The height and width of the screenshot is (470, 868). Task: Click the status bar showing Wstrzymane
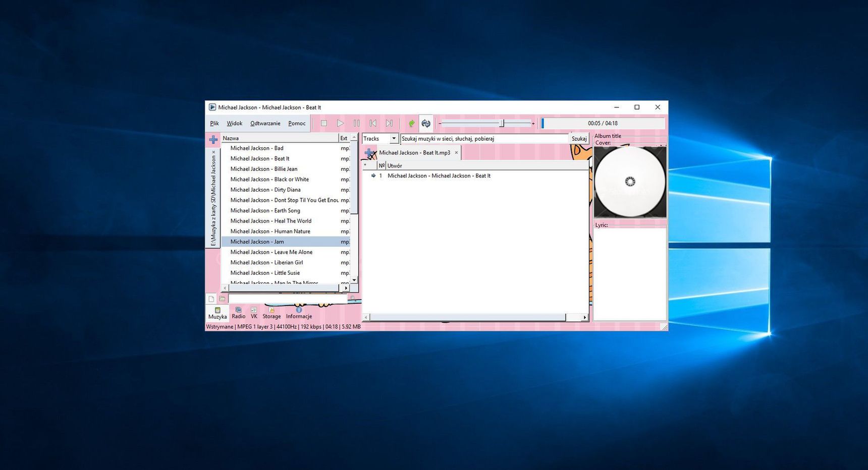pyautogui.click(x=283, y=327)
